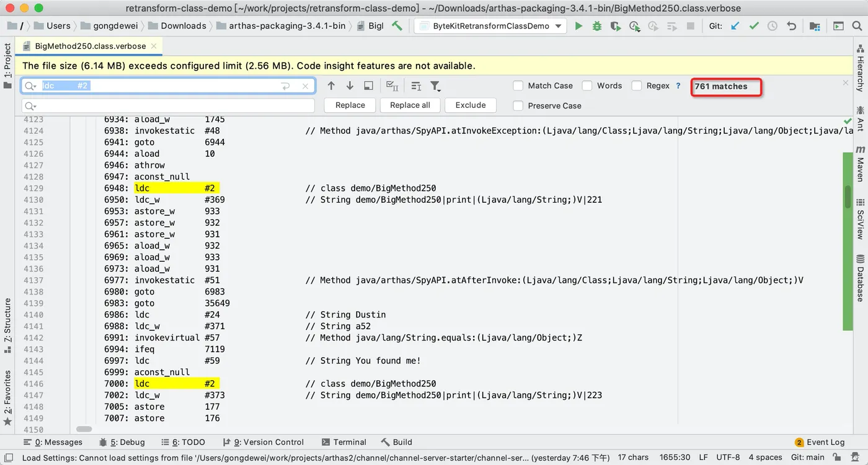Click the horizontal editor scrollbar thumb
This screenshot has height=465, width=868.
84,429
